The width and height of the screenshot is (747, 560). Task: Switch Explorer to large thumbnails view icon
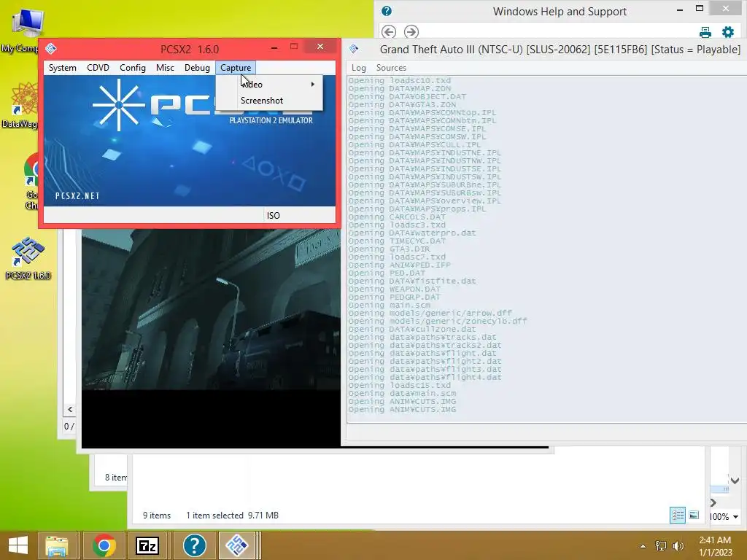pos(694,516)
